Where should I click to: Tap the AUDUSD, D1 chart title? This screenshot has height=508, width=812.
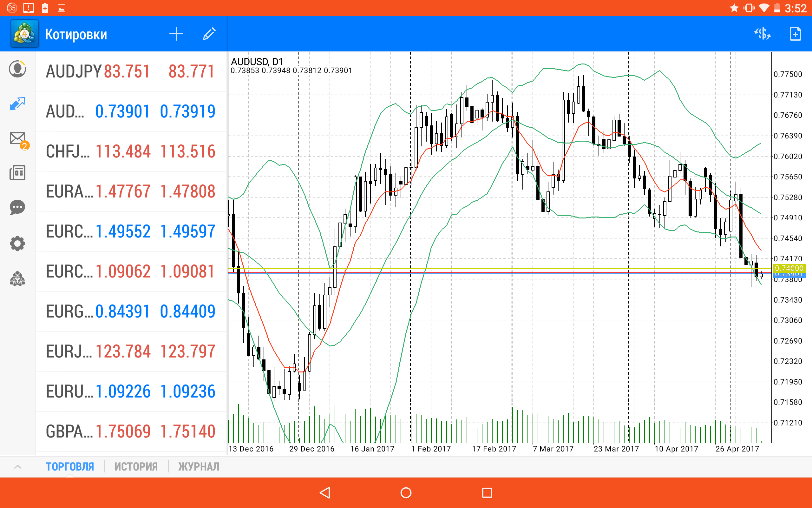coord(257,62)
